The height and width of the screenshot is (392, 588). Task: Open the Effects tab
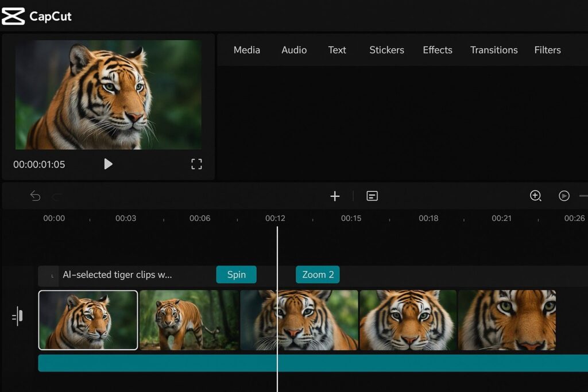(x=438, y=50)
